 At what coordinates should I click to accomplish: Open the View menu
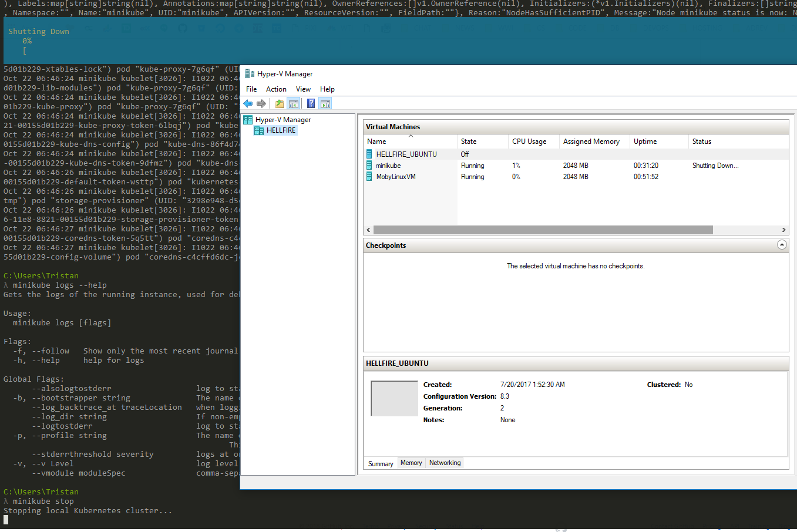click(x=303, y=89)
